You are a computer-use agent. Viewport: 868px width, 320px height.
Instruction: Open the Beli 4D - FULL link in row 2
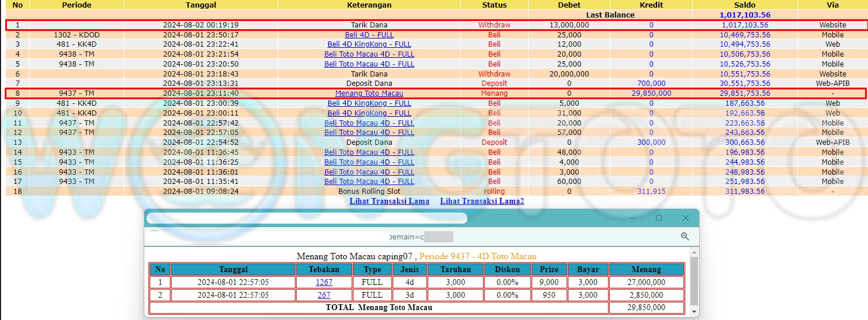coord(369,34)
